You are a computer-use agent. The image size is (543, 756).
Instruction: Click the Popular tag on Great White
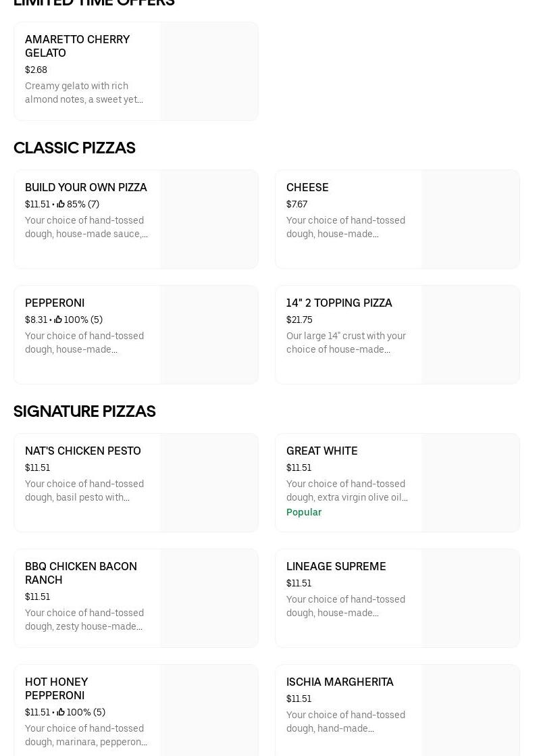pos(304,512)
